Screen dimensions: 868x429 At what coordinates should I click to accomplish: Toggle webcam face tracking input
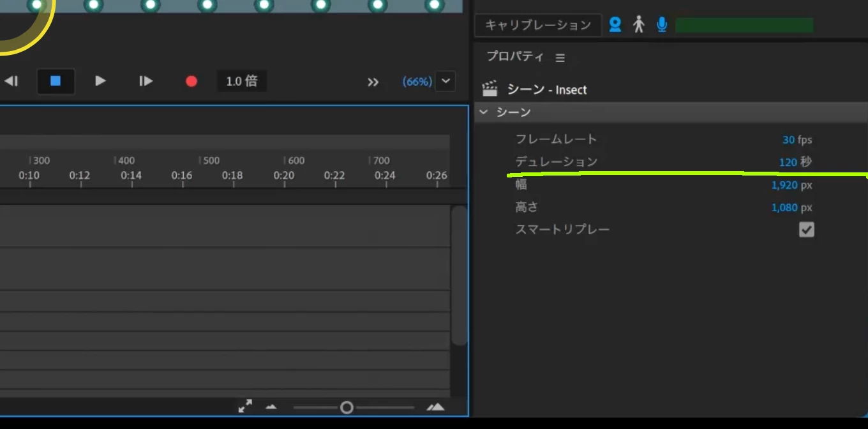coord(615,25)
